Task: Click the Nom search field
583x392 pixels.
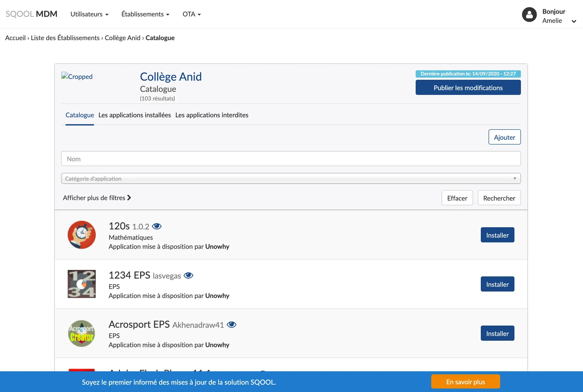Action: (x=291, y=159)
